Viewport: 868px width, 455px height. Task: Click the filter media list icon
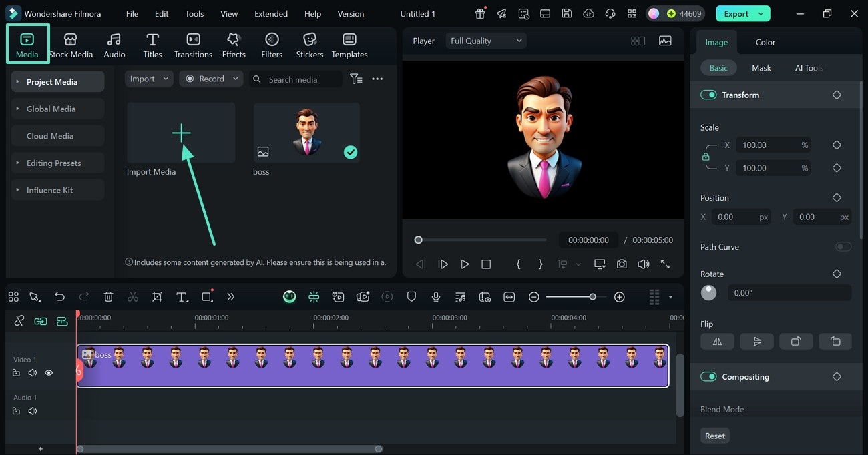click(357, 79)
